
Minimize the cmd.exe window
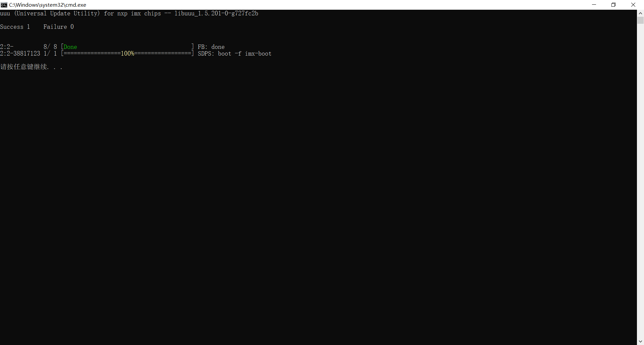pos(594,5)
